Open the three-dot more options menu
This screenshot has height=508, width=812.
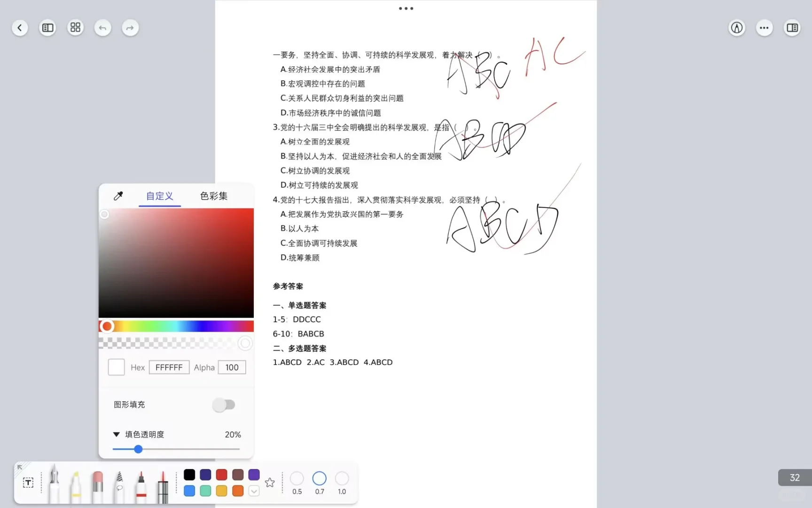pos(764,27)
